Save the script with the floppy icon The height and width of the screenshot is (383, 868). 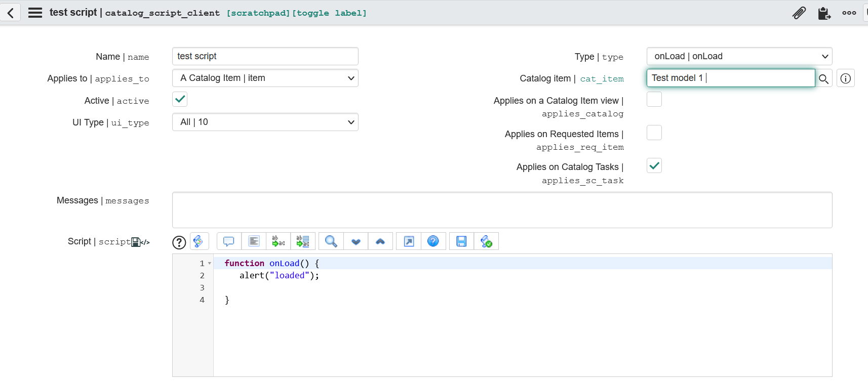pyautogui.click(x=461, y=241)
